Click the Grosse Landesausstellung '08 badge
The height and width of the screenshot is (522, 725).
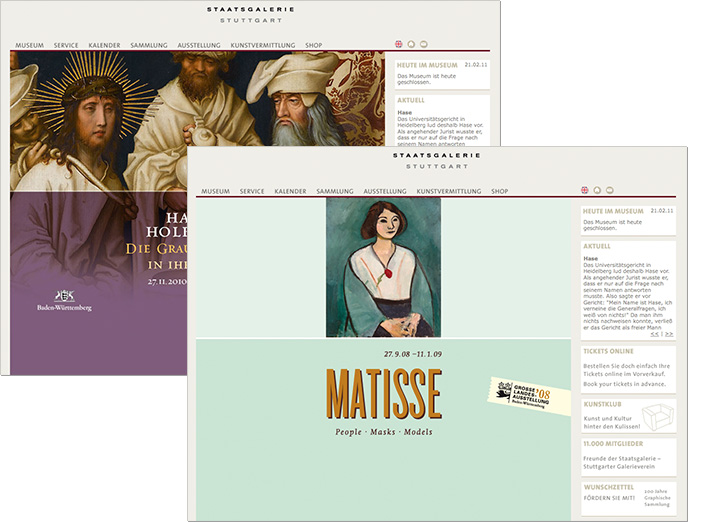coord(529,394)
